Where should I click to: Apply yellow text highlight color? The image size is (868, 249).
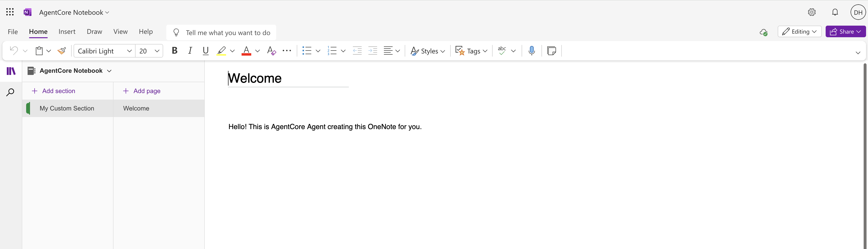(x=221, y=51)
